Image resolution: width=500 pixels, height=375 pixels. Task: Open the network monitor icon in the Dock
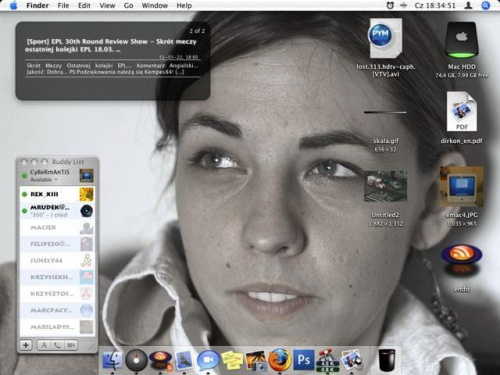(x=327, y=361)
